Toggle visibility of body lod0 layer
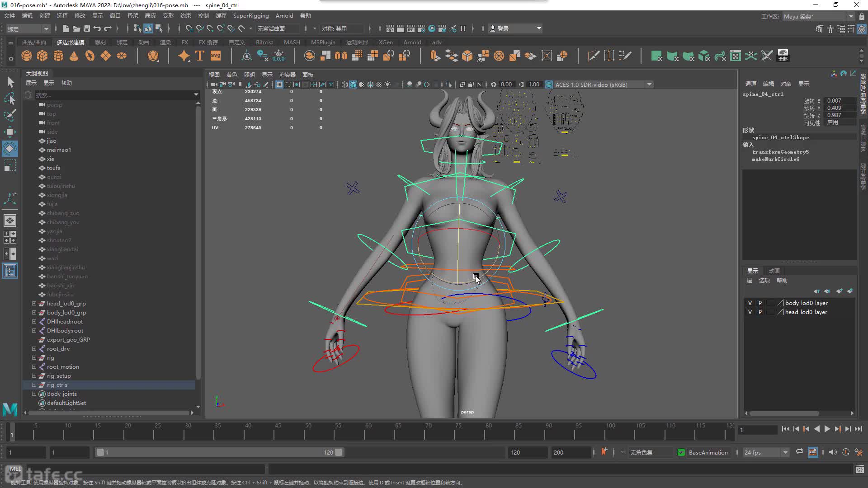 750,303
